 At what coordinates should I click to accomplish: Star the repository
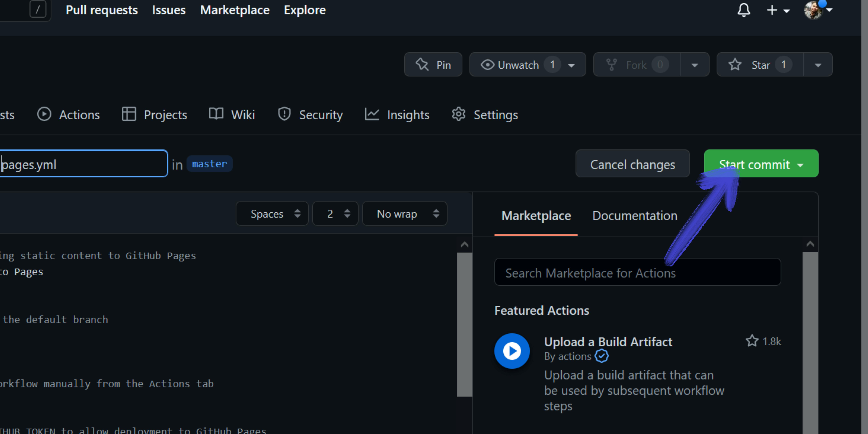[x=760, y=64]
